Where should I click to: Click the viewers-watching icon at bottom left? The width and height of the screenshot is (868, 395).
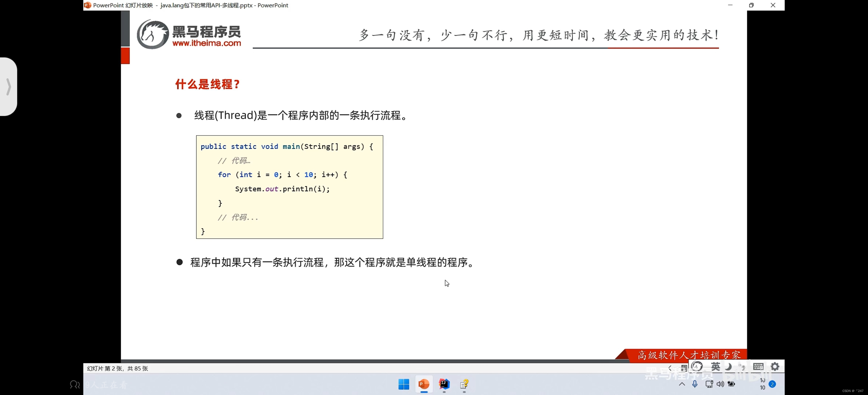[75, 385]
